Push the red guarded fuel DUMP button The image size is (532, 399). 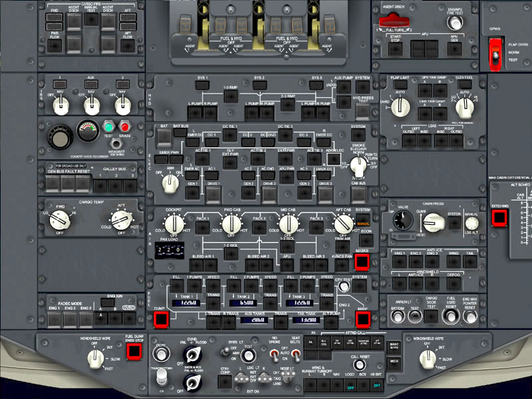pos(161,320)
